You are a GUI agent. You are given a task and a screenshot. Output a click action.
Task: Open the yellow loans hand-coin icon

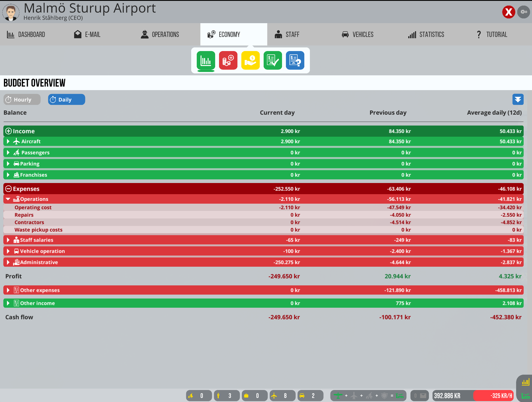(x=250, y=60)
